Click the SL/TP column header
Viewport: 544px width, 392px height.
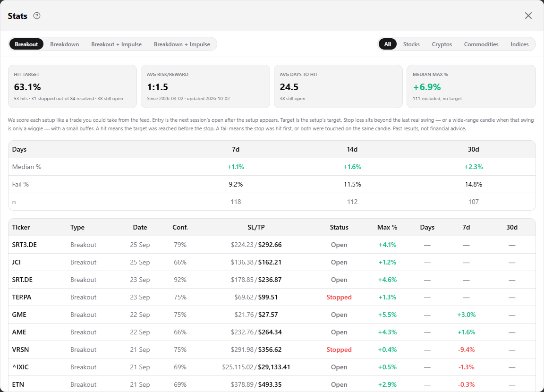click(256, 227)
